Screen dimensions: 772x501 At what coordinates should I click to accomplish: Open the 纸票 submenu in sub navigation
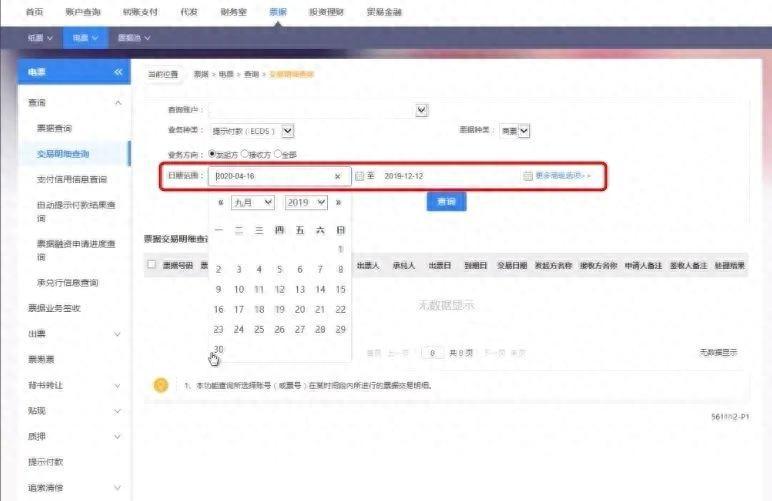point(40,37)
